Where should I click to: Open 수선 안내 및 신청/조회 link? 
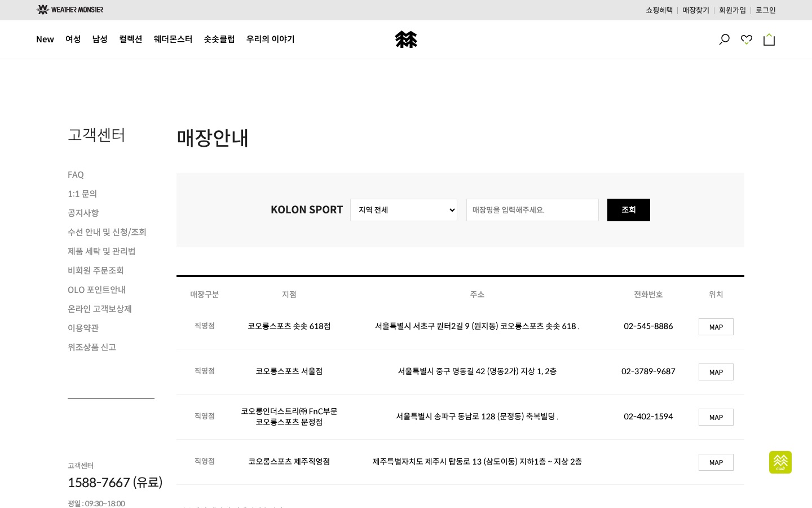tap(107, 233)
